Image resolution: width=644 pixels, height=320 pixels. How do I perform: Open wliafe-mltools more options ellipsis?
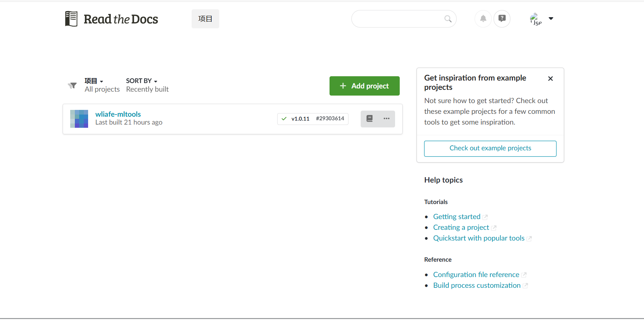386,119
